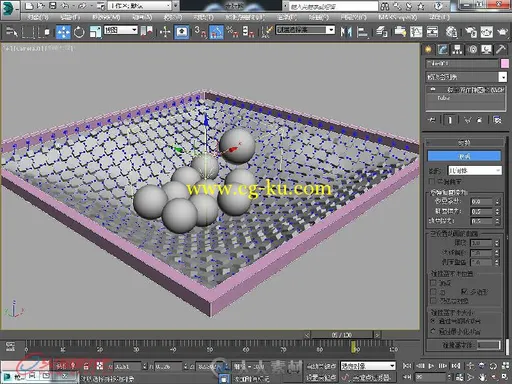The height and width of the screenshot is (384, 512).
Task: Switch to the Utilities hammer tab
Action: coord(501,50)
